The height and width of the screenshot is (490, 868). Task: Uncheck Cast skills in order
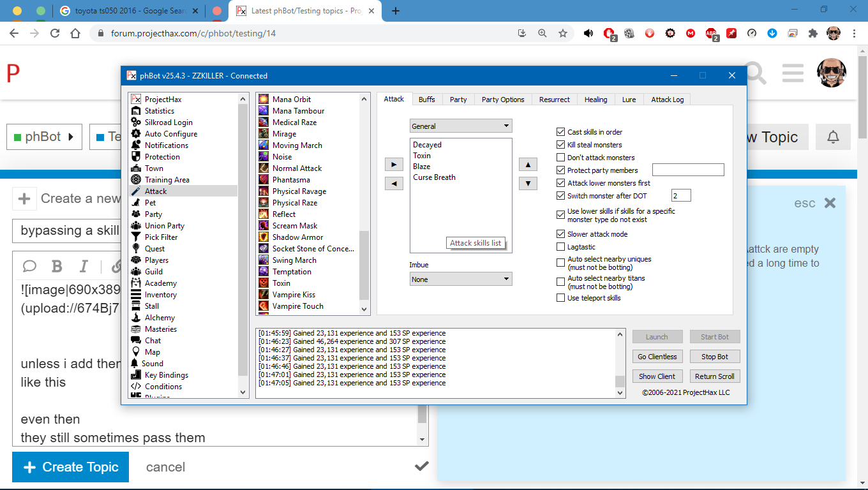click(560, 132)
